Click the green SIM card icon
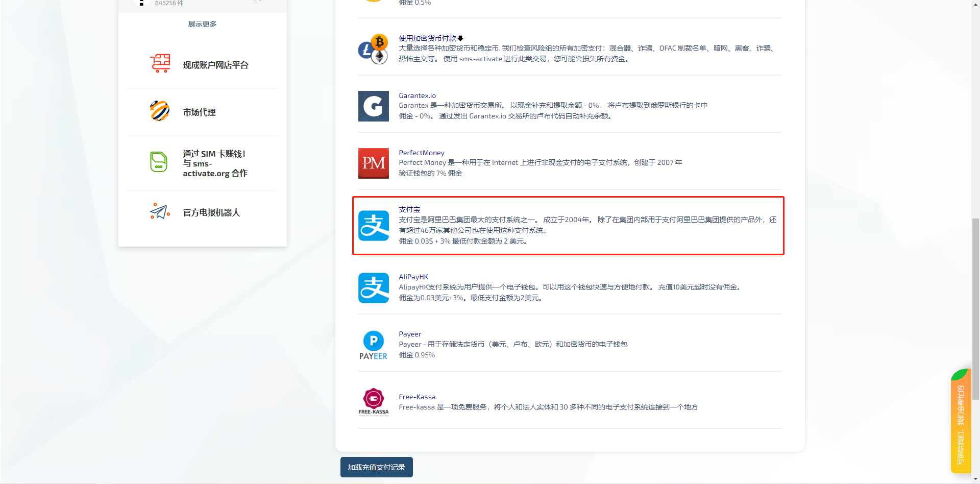Image resolution: width=980 pixels, height=484 pixels. pyautogui.click(x=159, y=162)
